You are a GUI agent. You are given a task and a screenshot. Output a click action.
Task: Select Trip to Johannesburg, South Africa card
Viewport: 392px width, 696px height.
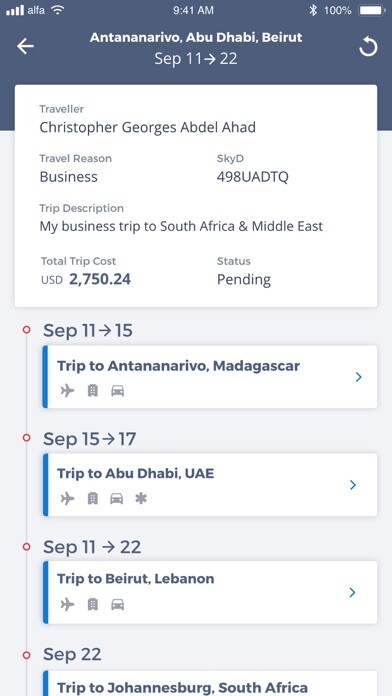210,683
